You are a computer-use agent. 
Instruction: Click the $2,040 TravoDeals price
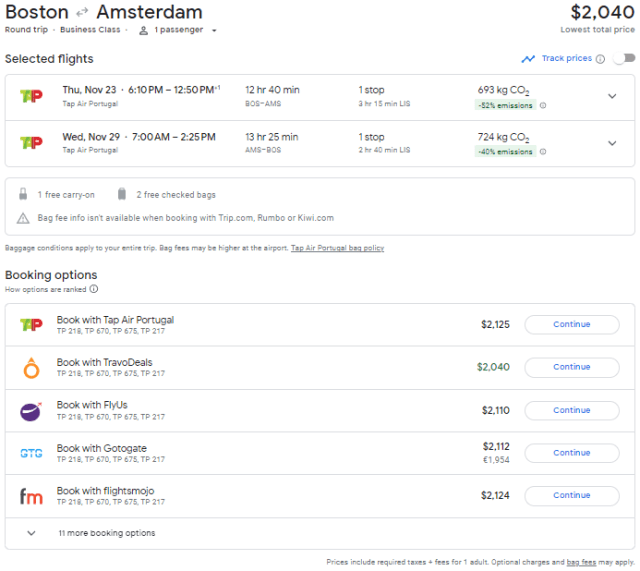tap(493, 367)
